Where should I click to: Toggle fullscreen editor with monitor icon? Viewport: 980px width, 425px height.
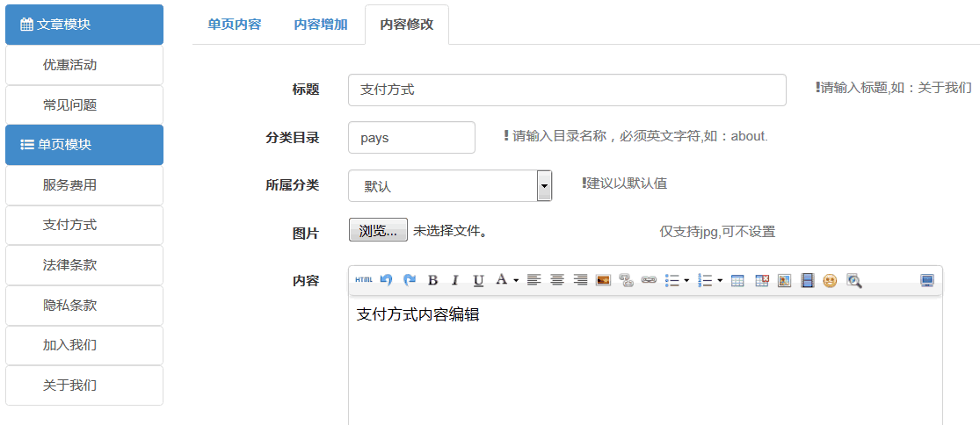pos(927,280)
